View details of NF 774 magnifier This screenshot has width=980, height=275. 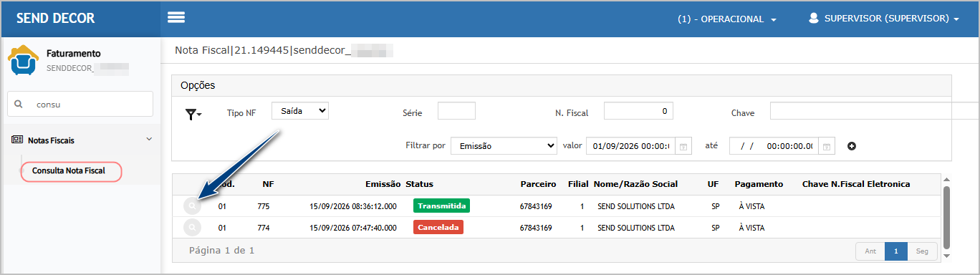[x=192, y=228]
